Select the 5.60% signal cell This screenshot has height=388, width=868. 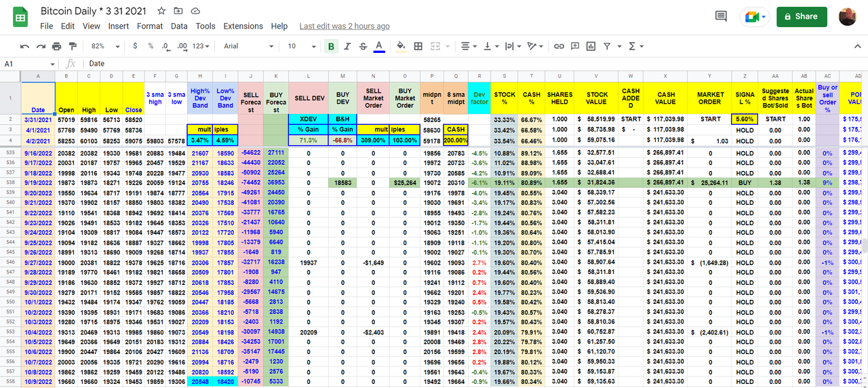click(x=745, y=119)
